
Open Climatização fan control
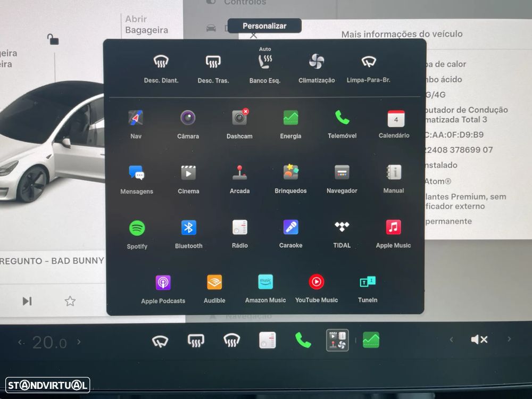[x=317, y=68]
